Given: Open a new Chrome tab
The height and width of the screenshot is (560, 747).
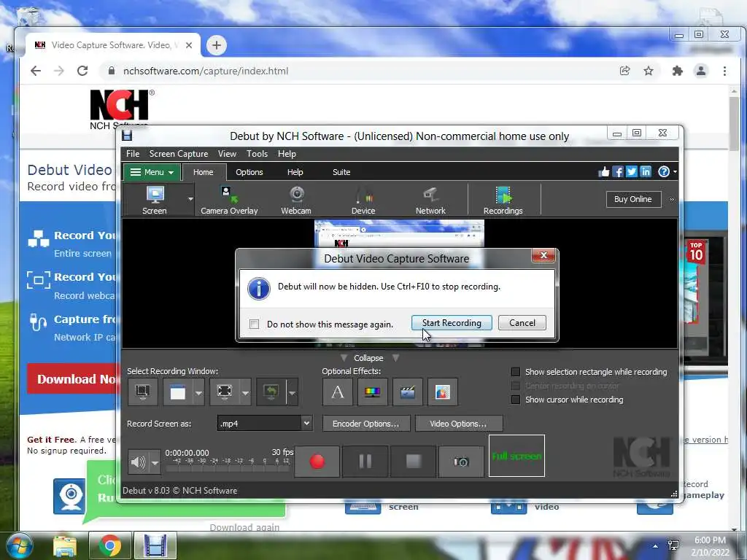Looking at the screenshot, I should [216, 45].
